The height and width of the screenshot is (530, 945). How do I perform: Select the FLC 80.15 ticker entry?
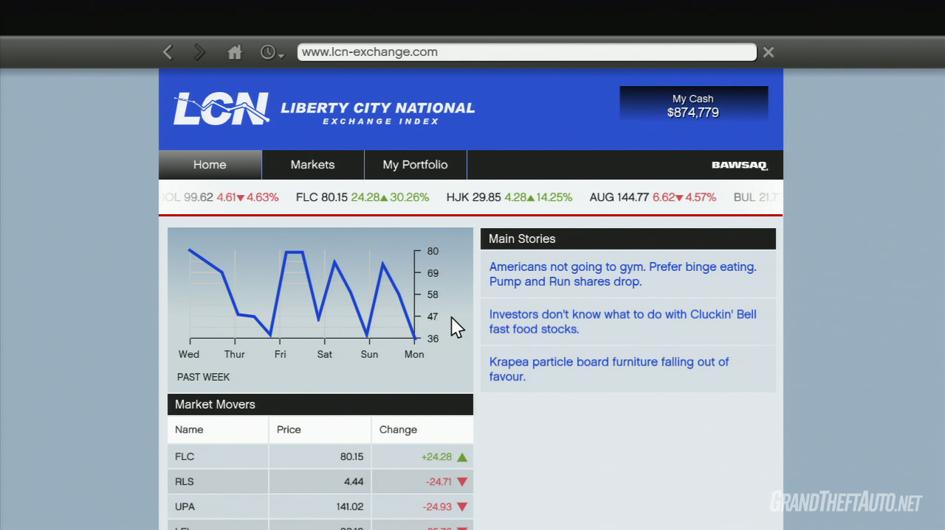[362, 197]
